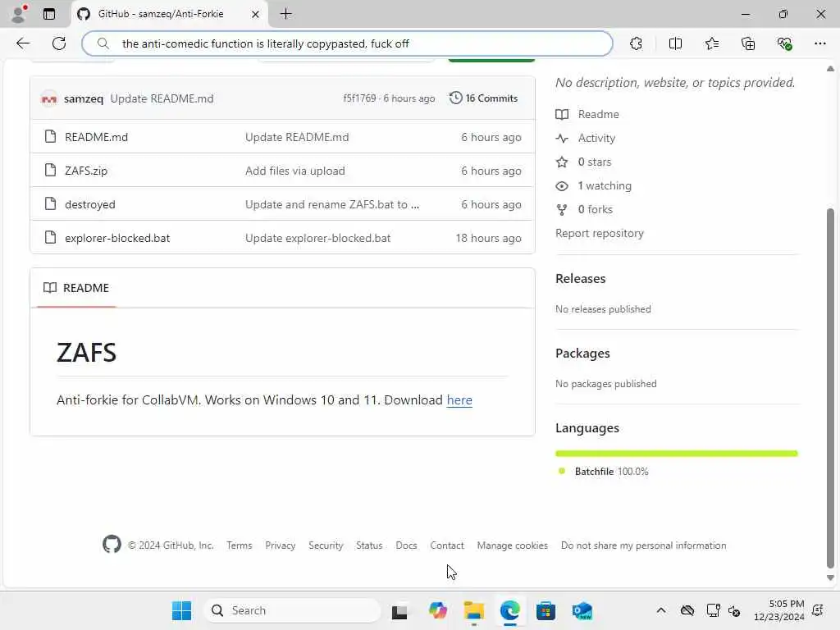Open the Batchfile 100.0% language link
This screenshot has width=840, height=630.
pos(603,472)
